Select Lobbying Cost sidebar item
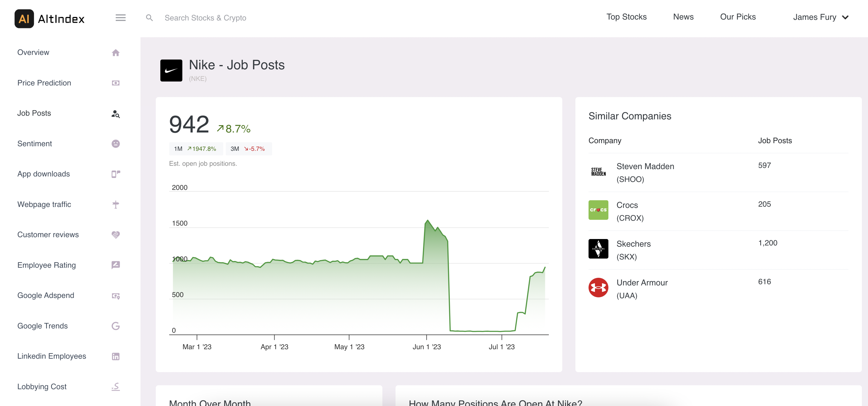 click(42, 386)
